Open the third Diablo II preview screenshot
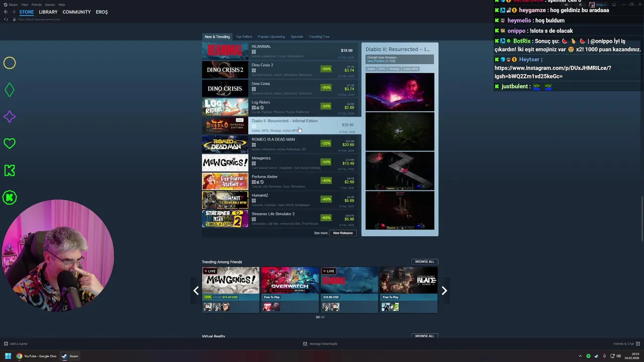 point(399,171)
